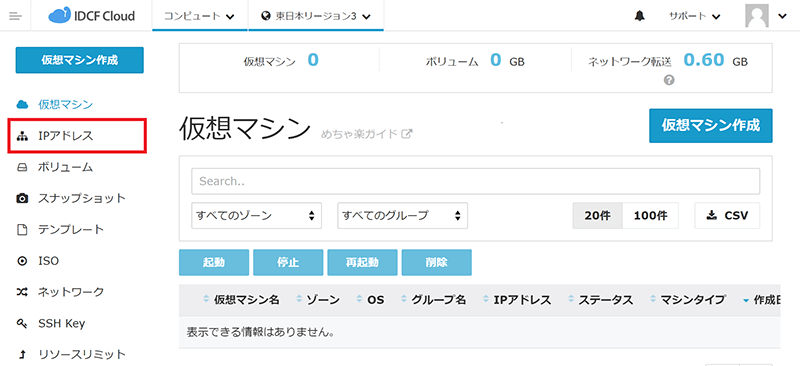The height and width of the screenshot is (366, 800).
Task: Open the 東日本リージョン3 region selector
Action: click(316, 16)
